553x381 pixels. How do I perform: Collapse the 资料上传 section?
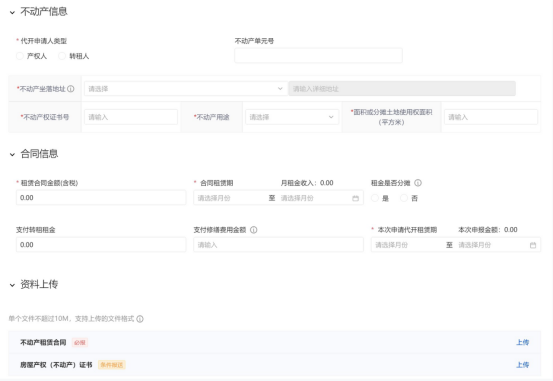(12, 285)
